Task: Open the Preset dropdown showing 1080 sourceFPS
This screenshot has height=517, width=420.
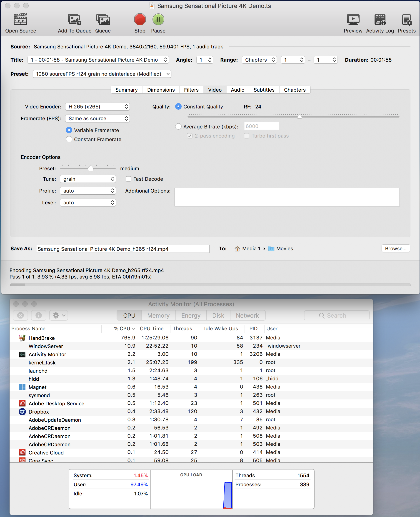Action: click(102, 74)
